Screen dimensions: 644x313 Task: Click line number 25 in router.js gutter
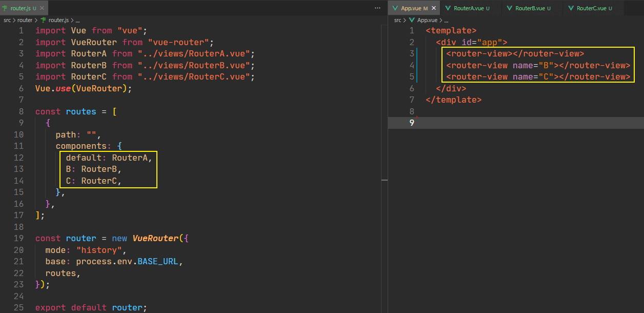[18, 307]
